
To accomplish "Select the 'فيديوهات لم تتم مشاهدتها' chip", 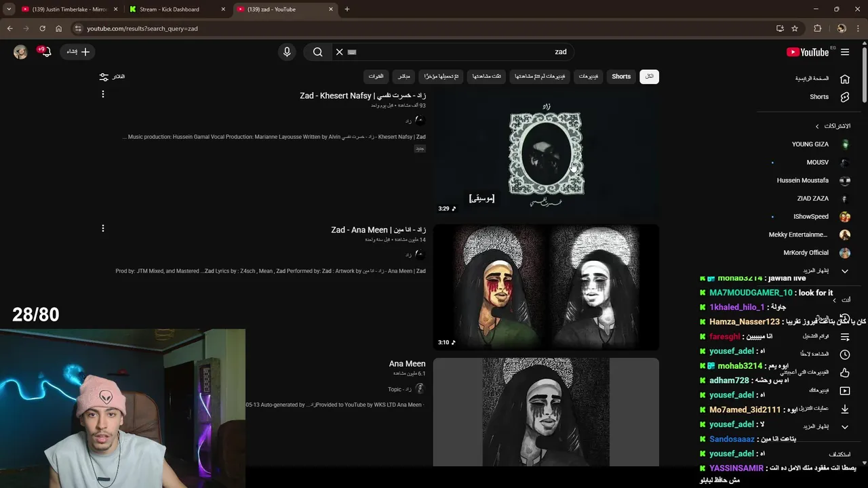I will [540, 77].
